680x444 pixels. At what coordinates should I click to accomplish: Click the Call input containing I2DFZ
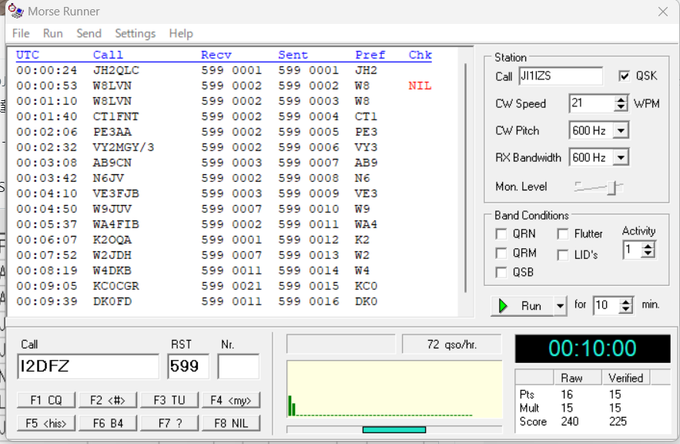(88, 366)
